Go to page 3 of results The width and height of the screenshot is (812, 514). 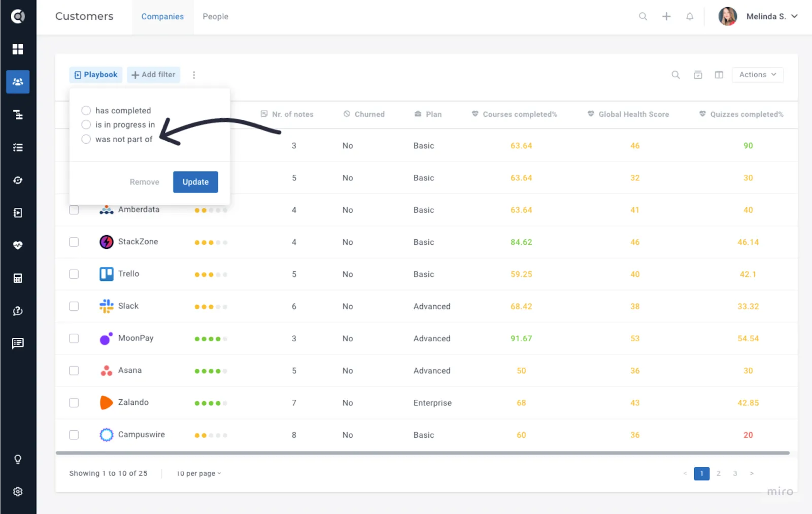tap(735, 473)
